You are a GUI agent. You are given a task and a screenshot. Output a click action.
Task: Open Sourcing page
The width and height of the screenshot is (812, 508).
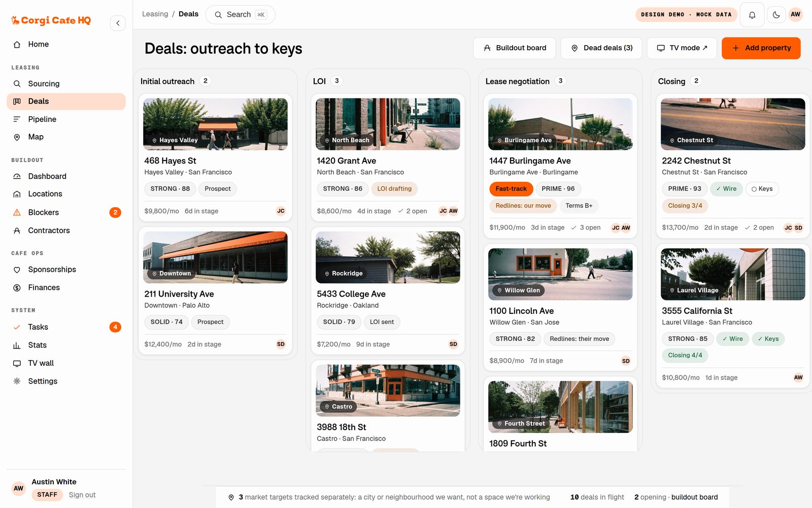point(66,83)
